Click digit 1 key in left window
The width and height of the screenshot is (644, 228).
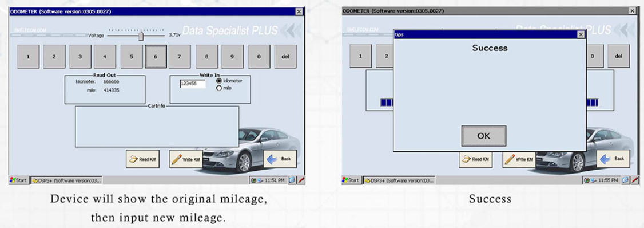pyautogui.click(x=29, y=56)
